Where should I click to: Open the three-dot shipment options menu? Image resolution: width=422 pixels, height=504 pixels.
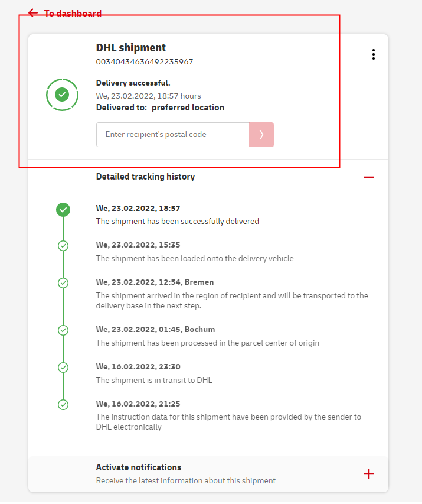click(373, 54)
